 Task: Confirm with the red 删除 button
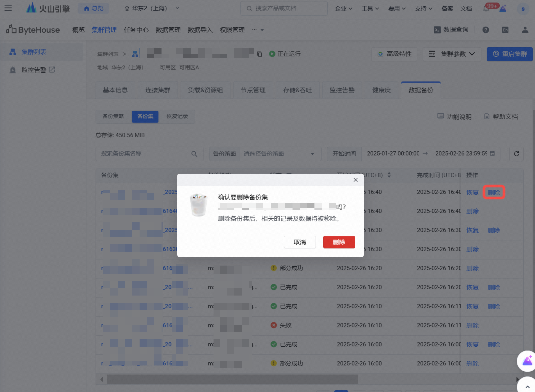click(339, 242)
